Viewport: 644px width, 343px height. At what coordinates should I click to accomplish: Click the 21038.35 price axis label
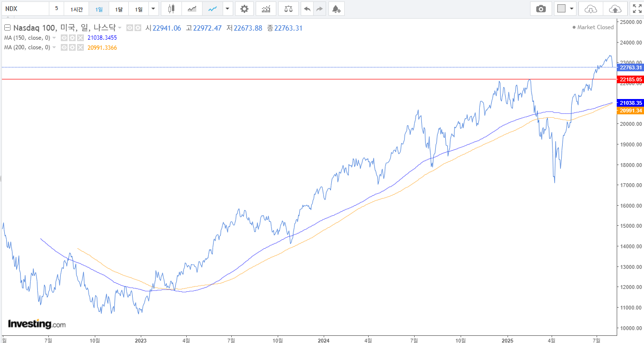(x=630, y=103)
